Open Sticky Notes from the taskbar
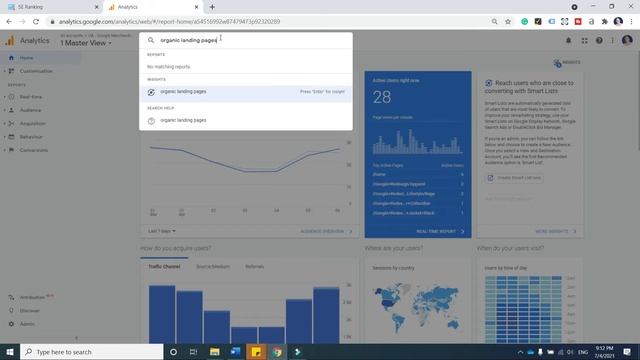Screen dimensions: 640x360 (256, 352)
